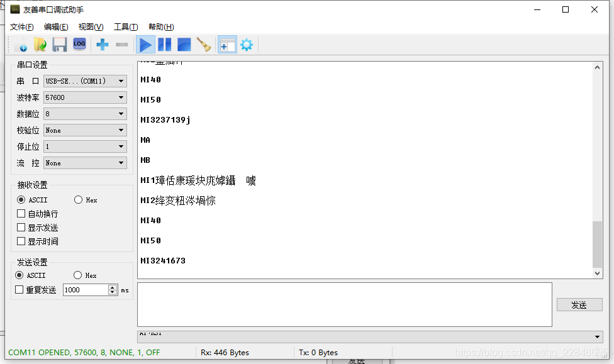614x364 pixels.
Task: Open the flow control 流控 dropdown
Action: 85,163
